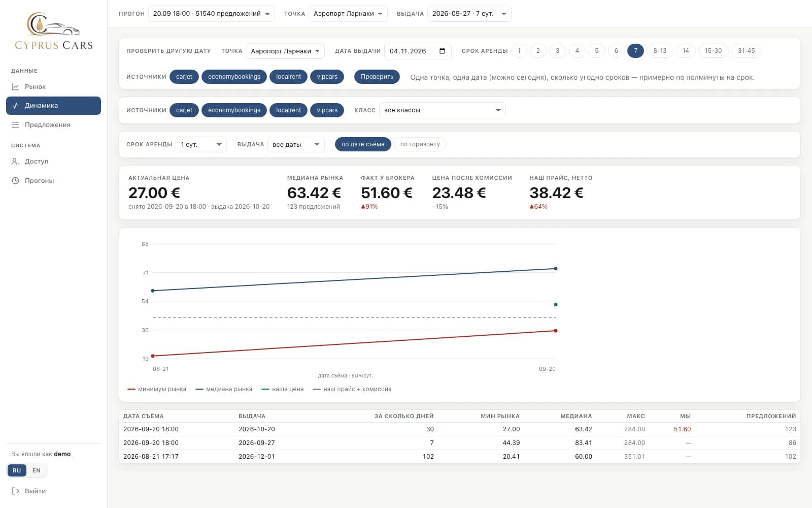Click the Cyprus Cars logo
The width and height of the screenshot is (812, 508).
(54, 31)
